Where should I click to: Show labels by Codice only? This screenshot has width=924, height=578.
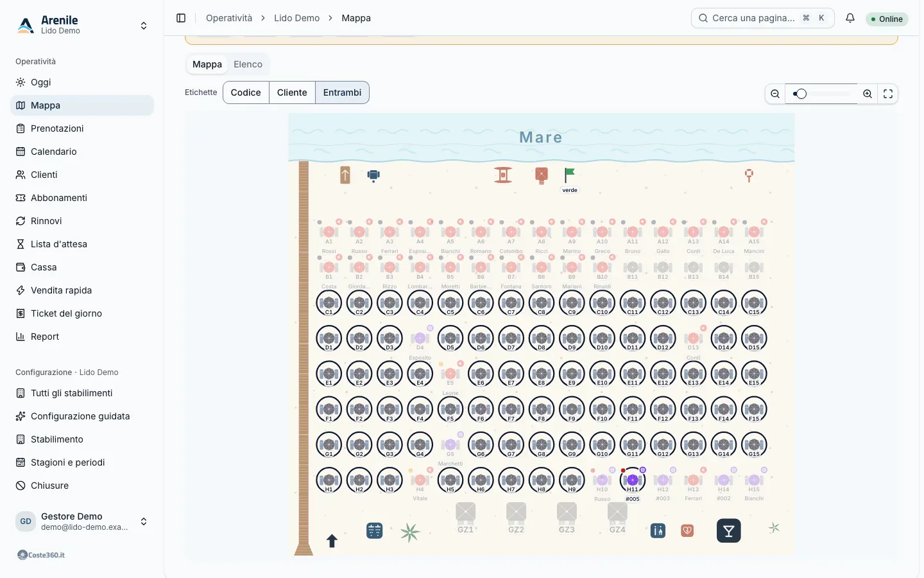click(246, 92)
